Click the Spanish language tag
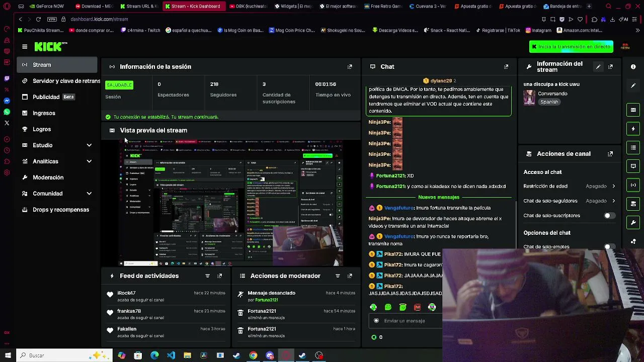 point(549,102)
